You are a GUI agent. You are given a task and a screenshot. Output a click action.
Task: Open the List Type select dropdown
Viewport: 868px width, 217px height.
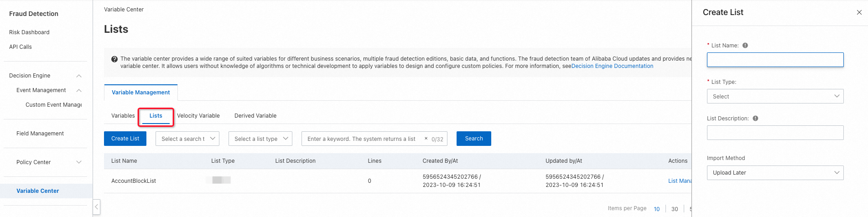pyautogui.click(x=775, y=96)
